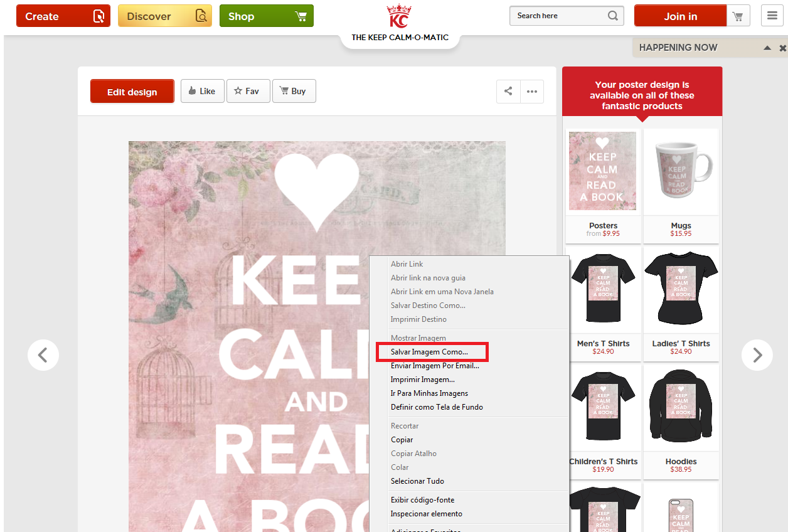The height and width of the screenshot is (532, 788).
Task: Click the Posters label link
Action: [604, 225]
